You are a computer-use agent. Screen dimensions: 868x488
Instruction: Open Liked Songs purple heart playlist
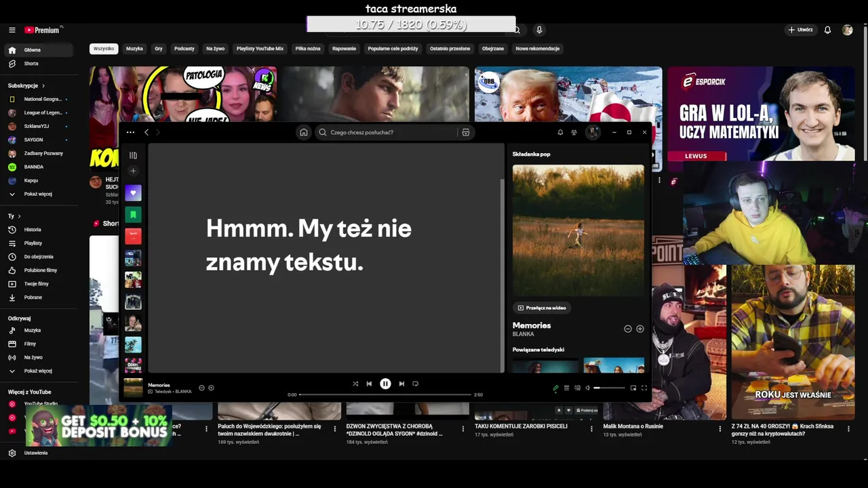coord(133,192)
